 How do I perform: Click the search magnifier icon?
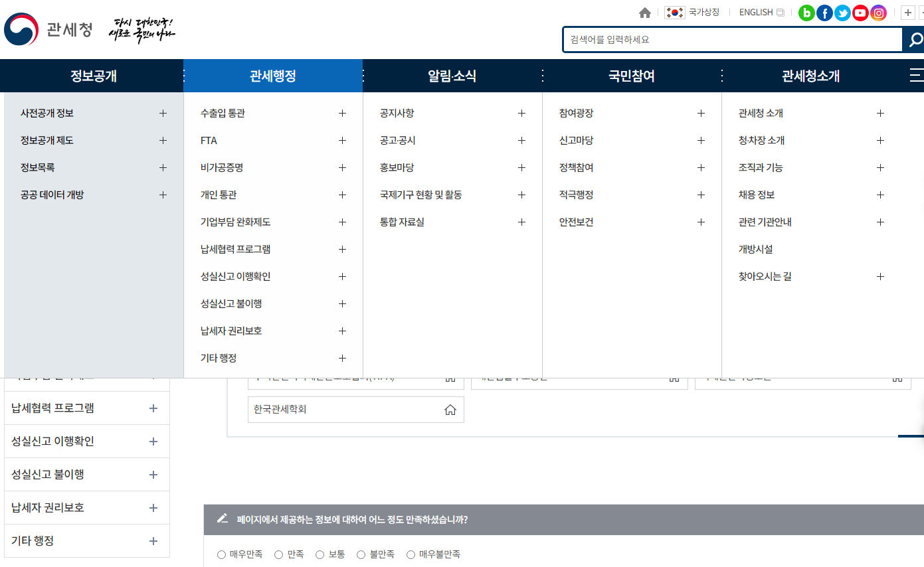click(914, 40)
